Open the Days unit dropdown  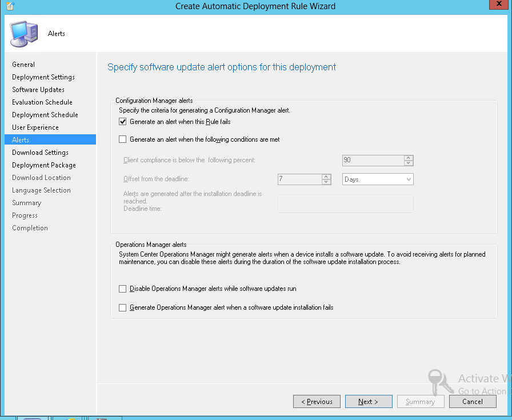click(x=378, y=179)
